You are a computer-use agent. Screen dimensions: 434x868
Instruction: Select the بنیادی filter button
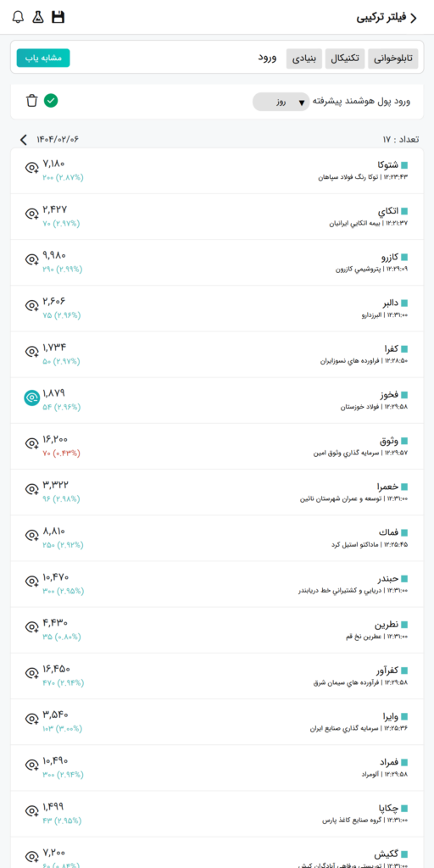tap(304, 58)
